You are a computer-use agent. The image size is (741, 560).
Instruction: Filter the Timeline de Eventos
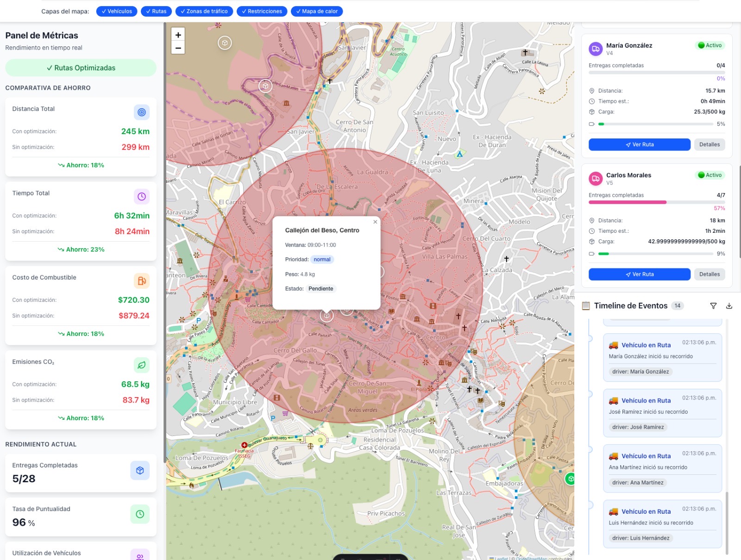coord(713,306)
